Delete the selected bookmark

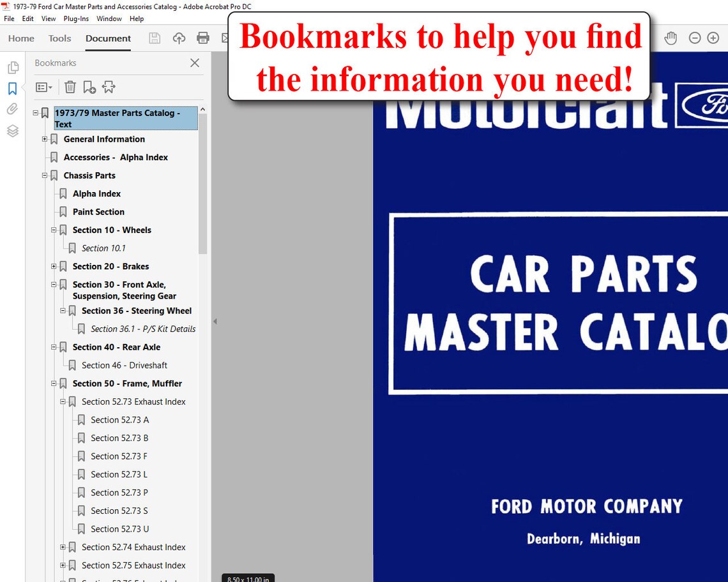click(x=70, y=87)
